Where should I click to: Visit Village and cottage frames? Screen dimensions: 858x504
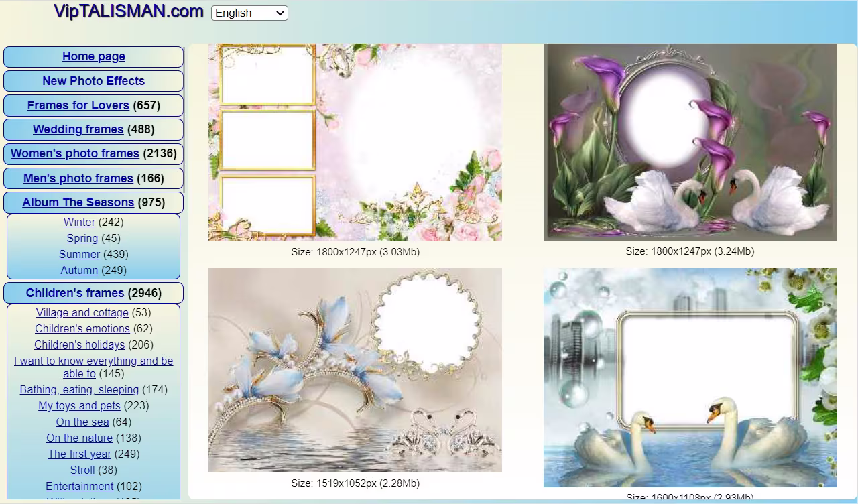tap(82, 312)
